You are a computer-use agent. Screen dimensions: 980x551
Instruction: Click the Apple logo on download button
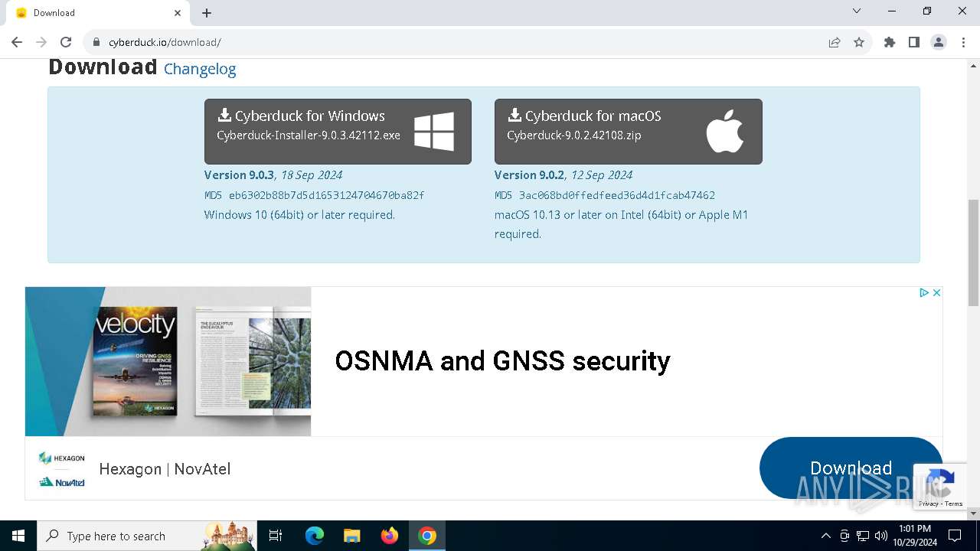[x=724, y=131]
